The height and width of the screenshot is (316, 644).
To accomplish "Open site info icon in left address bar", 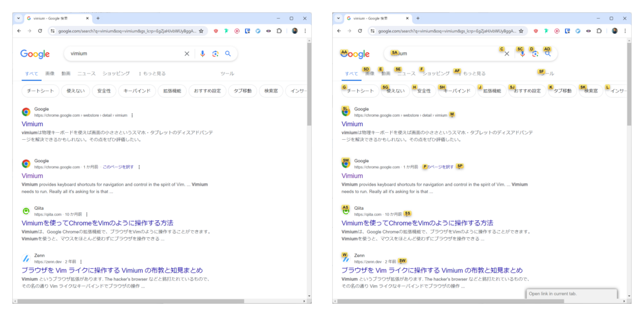I will tap(53, 31).
